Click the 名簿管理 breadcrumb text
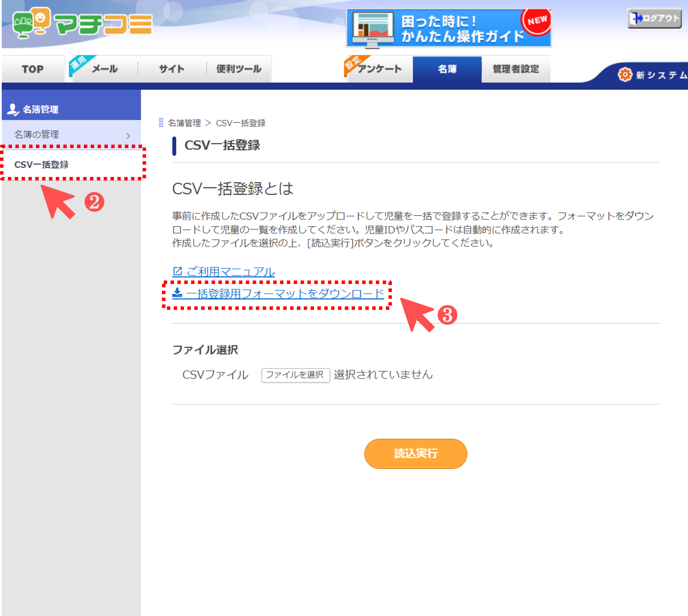688x616 pixels. [x=184, y=123]
